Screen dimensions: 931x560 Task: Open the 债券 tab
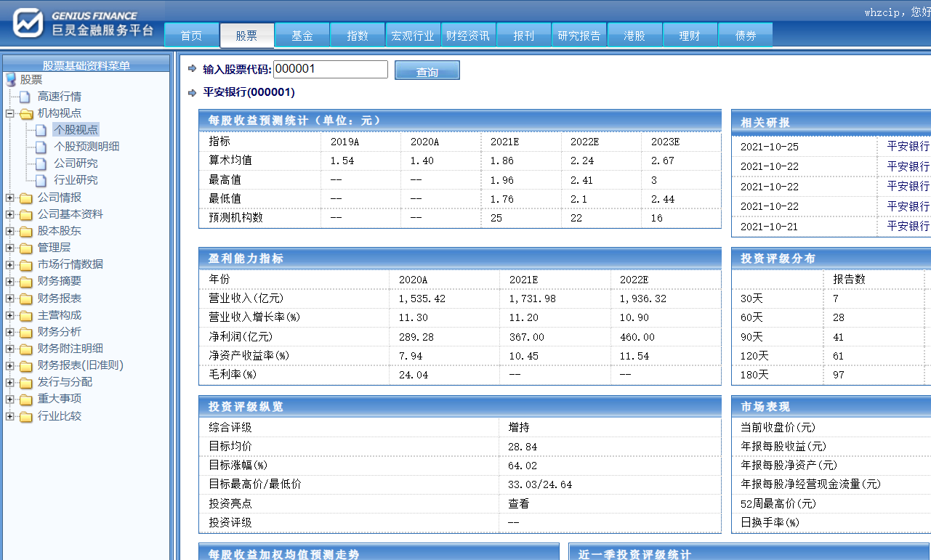[746, 36]
